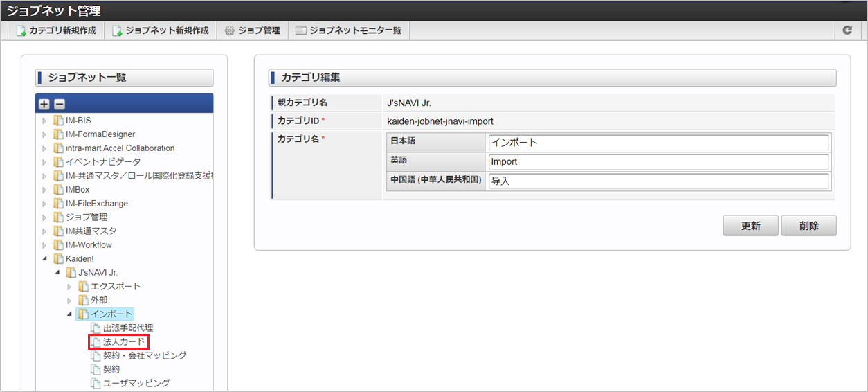Select the ユーザマッピング jobnet
This screenshot has width=868, height=392.
click(136, 383)
